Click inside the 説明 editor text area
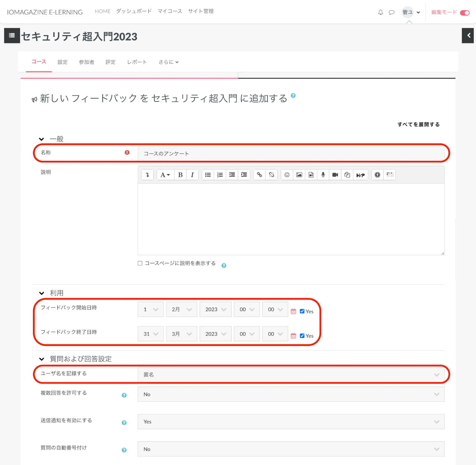 click(291, 219)
